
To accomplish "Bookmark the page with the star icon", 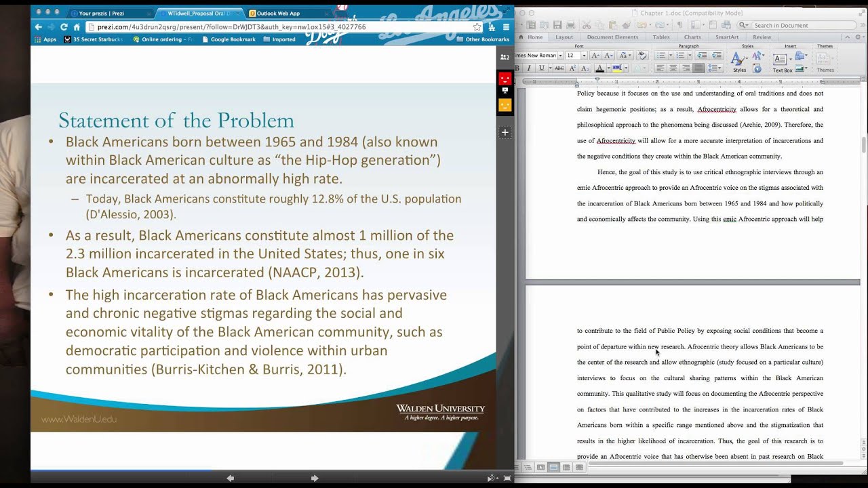I will 477,27.
